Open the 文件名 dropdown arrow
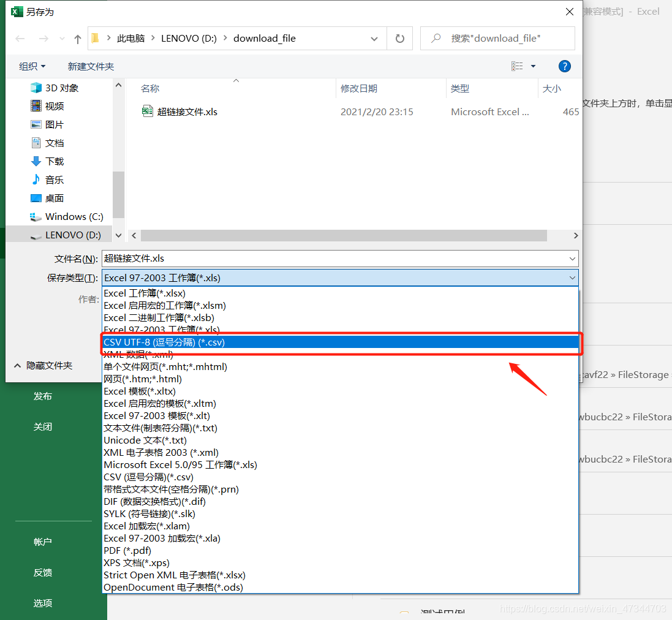The image size is (672, 620). tap(572, 259)
